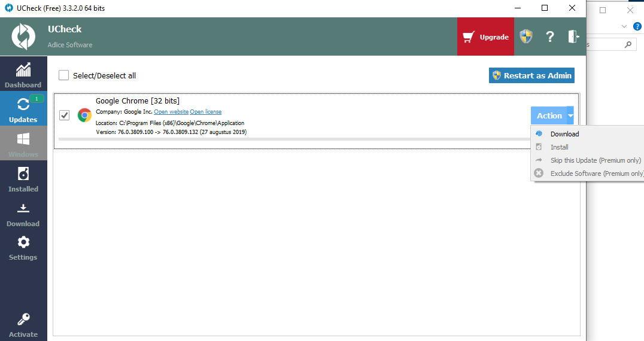Screen dimensions: 644x341
Task: Click the Chrome update progress bar
Action: tap(294, 139)
